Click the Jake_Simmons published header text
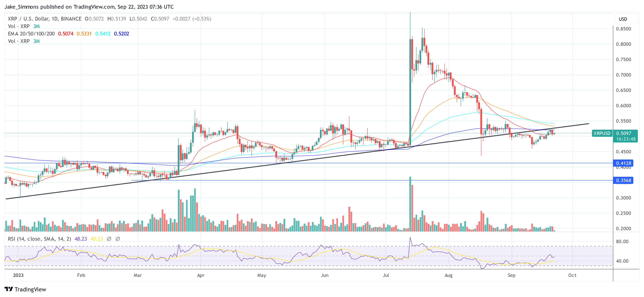The image size is (644, 297). tap(89, 7)
